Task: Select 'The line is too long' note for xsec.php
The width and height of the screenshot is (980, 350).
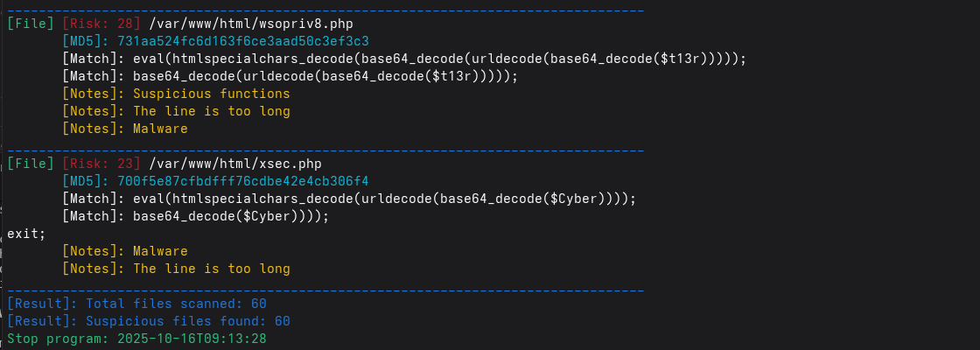Action: click(x=211, y=269)
